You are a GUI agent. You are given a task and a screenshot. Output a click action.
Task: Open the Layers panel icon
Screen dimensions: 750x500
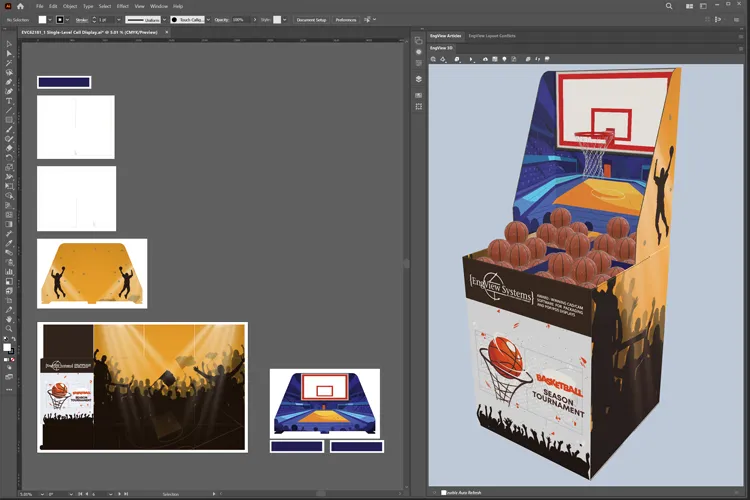coord(419,79)
